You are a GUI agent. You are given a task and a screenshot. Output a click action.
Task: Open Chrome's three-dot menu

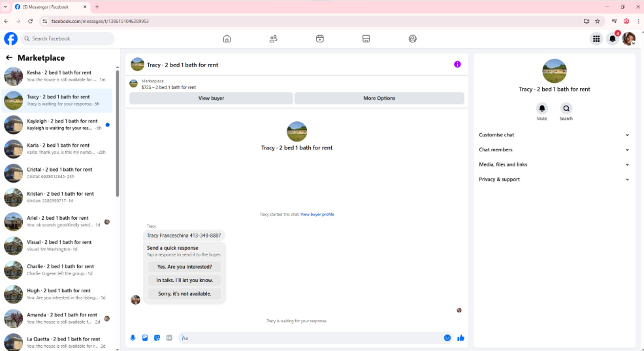[638, 21]
